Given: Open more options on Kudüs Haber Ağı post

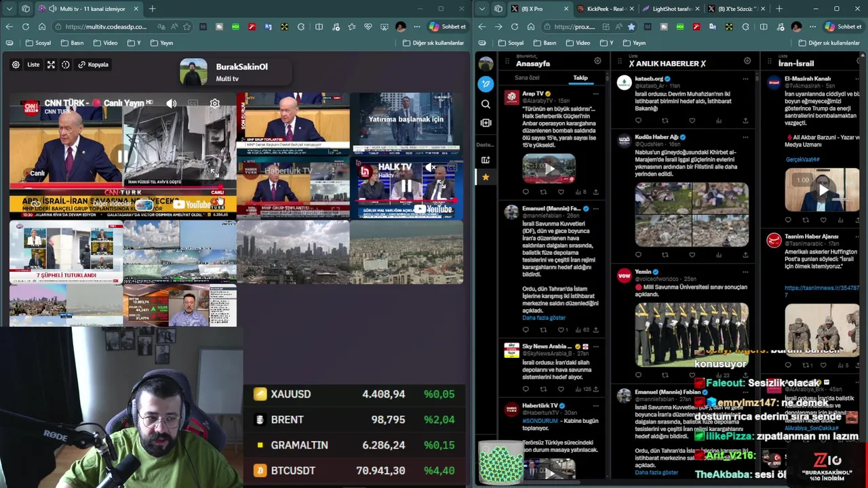Looking at the screenshot, I should tap(745, 137).
